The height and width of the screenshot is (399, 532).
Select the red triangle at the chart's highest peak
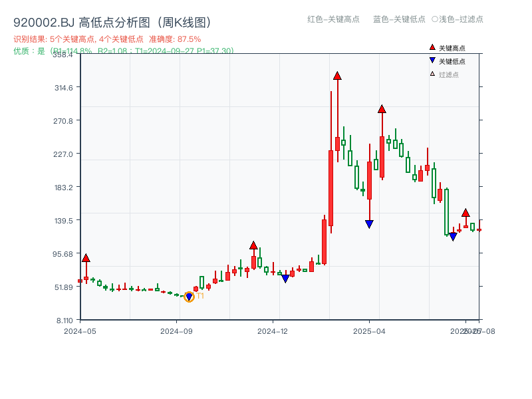point(337,76)
